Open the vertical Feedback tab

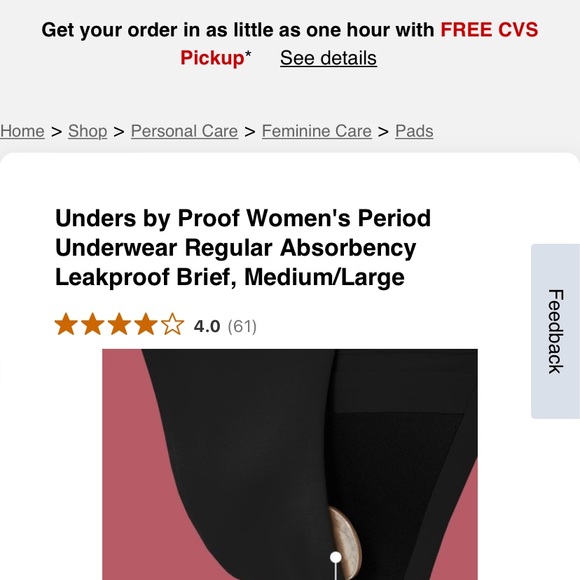point(555,331)
